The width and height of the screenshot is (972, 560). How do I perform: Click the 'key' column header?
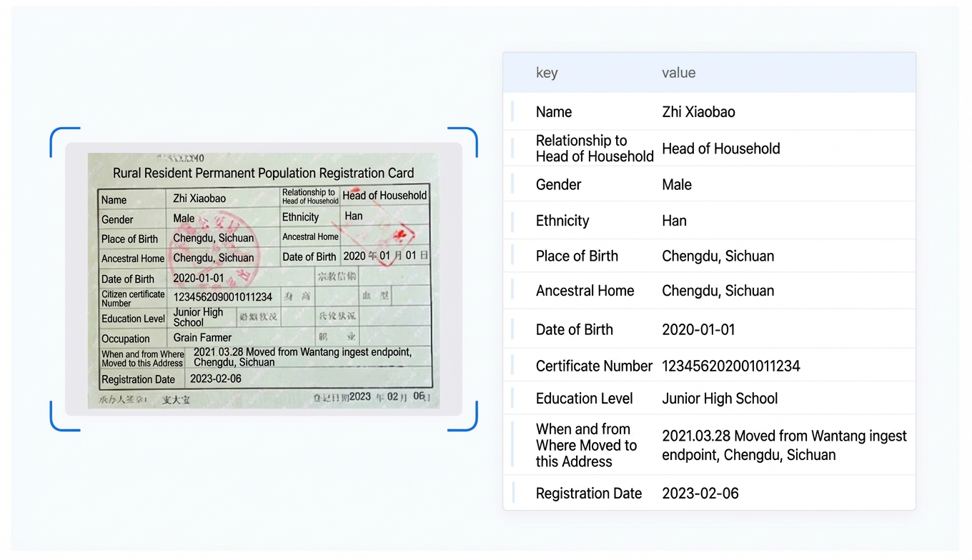point(547,73)
